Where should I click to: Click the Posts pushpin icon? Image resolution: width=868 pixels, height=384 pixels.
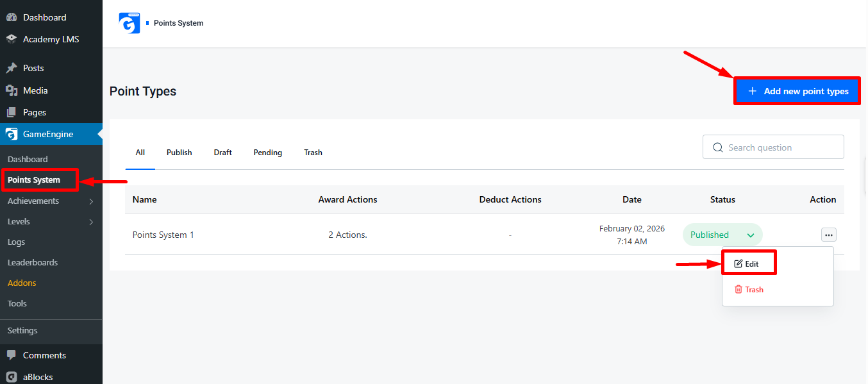(12, 68)
